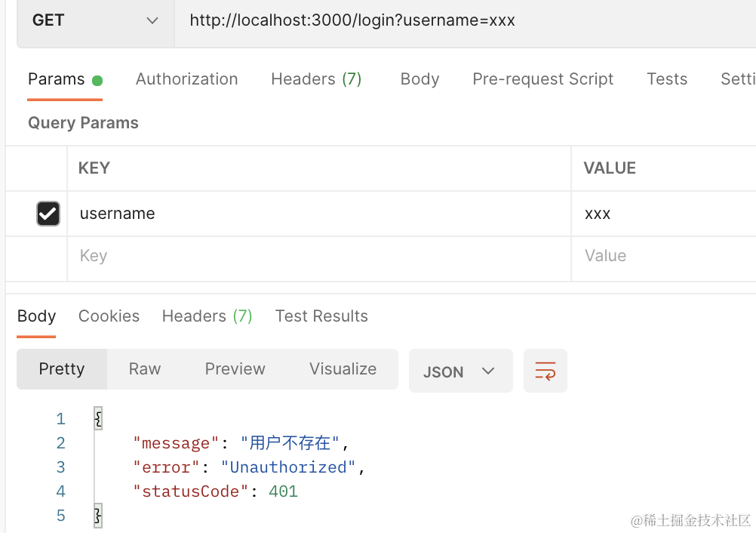This screenshot has height=533, width=756.
Task: Switch to the Authorization tab
Action: [x=186, y=79]
